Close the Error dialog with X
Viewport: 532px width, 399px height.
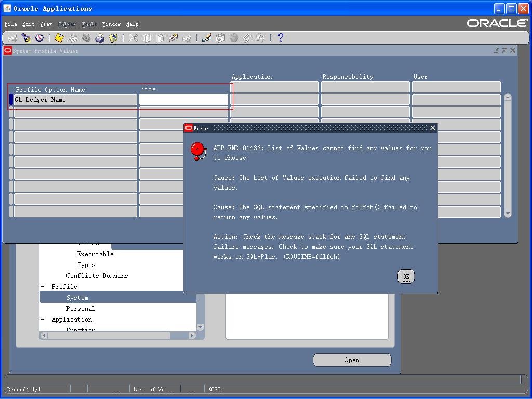coord(433,128)
